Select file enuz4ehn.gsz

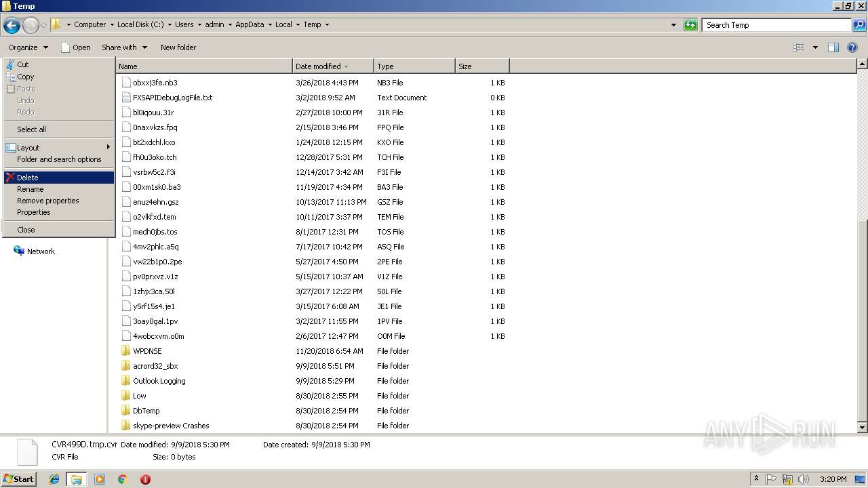coord(156,202)
